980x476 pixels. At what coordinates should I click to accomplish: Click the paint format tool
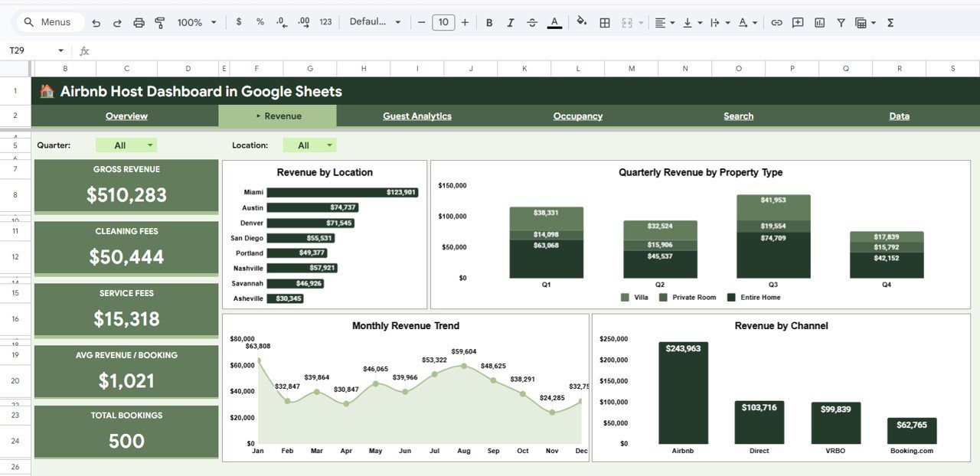click(160, 22)
